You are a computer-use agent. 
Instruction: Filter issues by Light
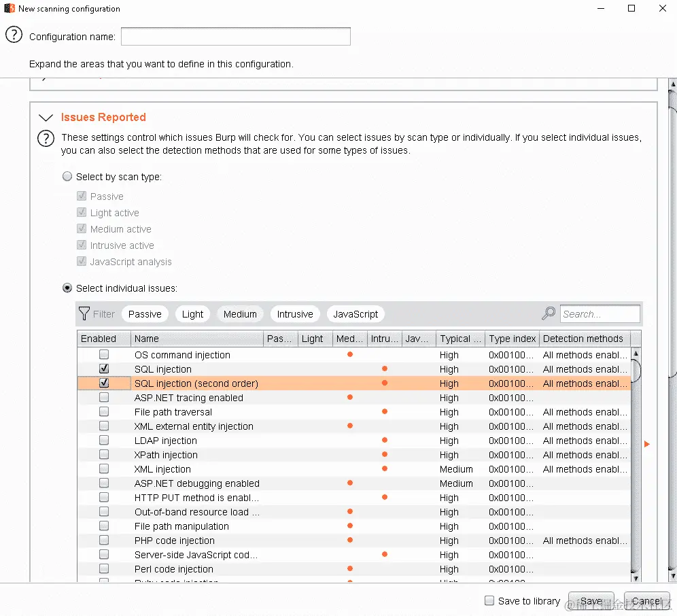coord(192,314)
